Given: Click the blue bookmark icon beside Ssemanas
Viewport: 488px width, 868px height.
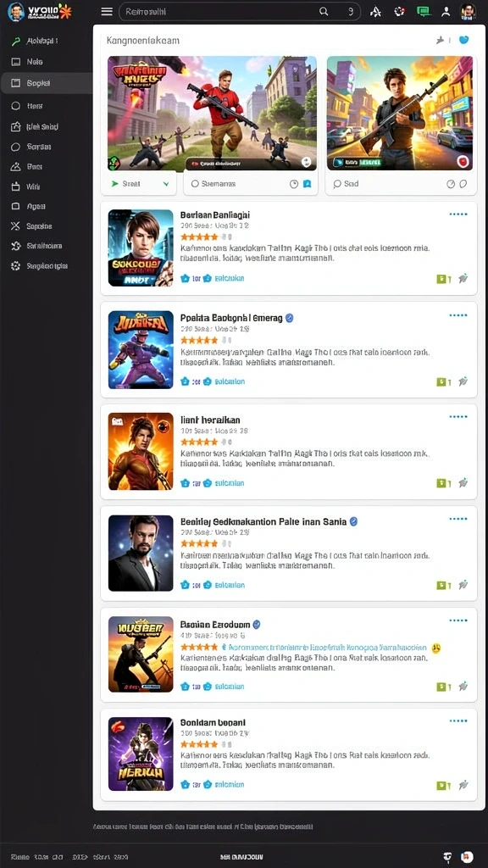Looking at the screenshot, I should (307, 184).
